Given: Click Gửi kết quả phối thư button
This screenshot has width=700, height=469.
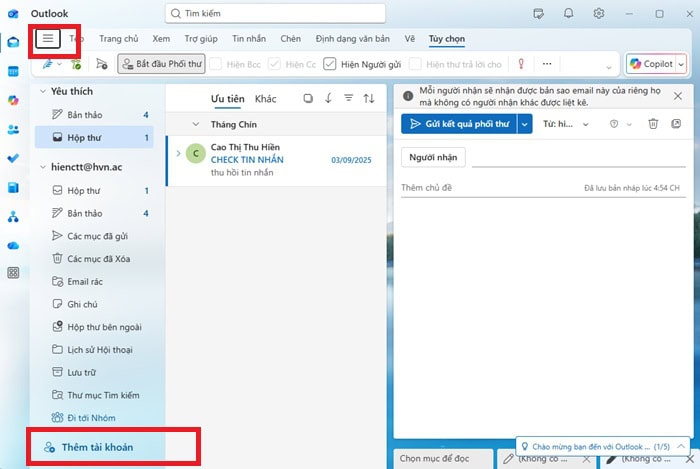Looking at the screenshot, I should click(459, 124).
